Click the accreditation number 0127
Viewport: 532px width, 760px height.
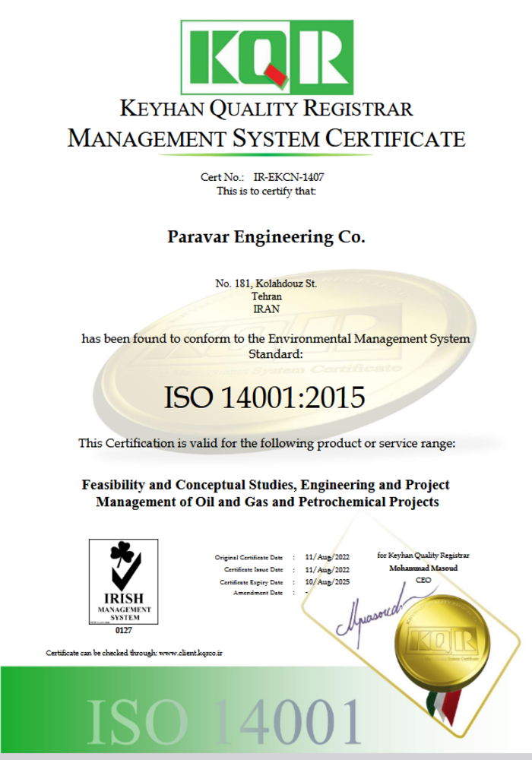[124, 631]
